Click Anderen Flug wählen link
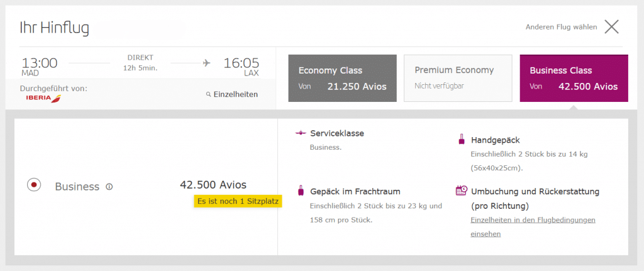 click(x=561, y=27)
